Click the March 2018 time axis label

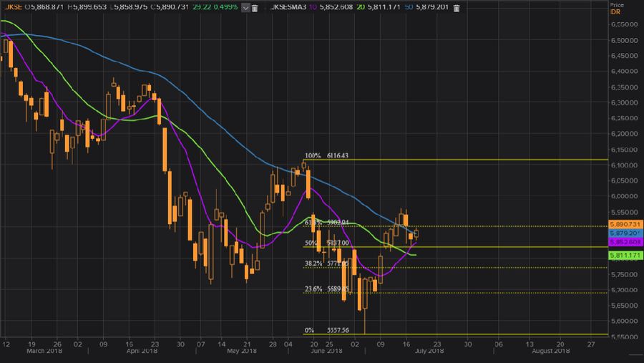click(x=44, y=351)
